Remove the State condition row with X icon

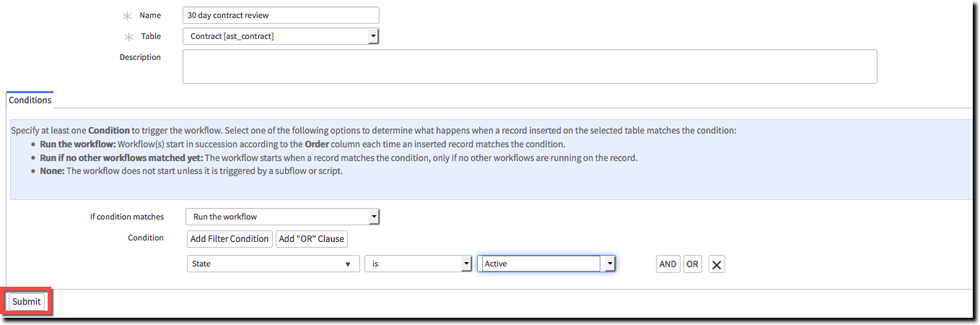tap(717, 264)
